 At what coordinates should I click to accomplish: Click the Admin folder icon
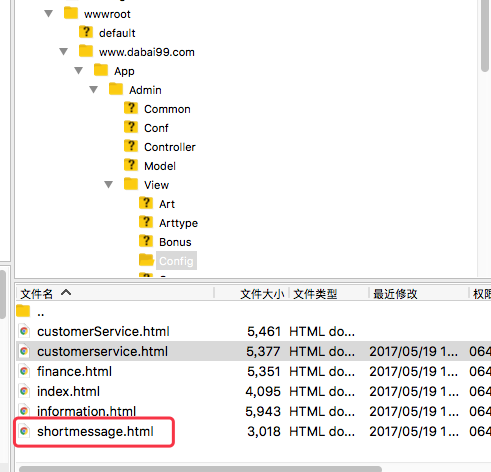tap(116, 89)
